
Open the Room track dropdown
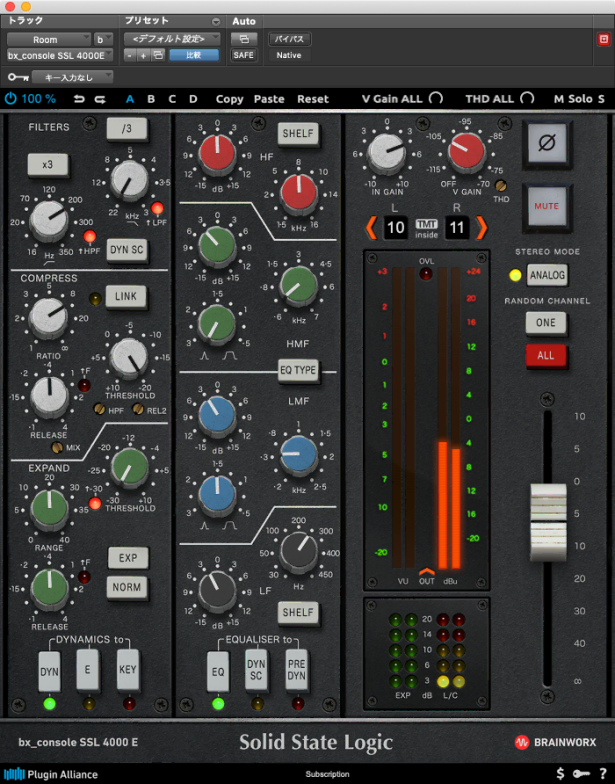coord(48,39)
